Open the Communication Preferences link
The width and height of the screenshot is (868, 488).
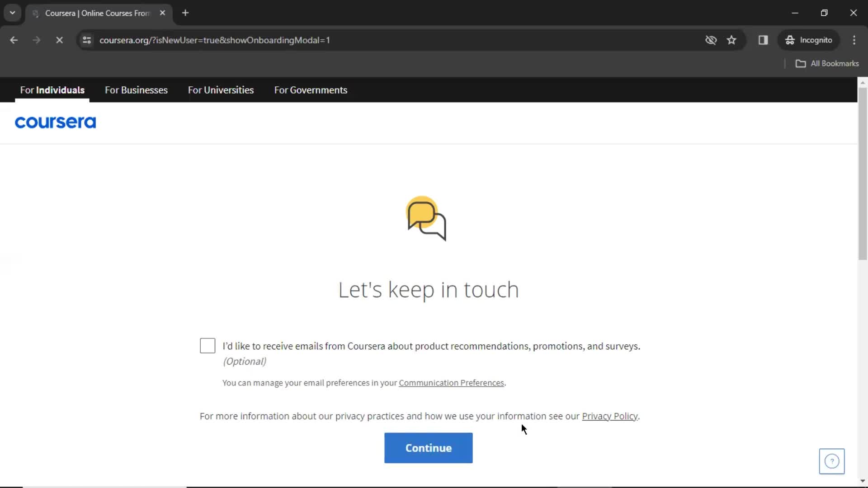(x=451, y=383)
